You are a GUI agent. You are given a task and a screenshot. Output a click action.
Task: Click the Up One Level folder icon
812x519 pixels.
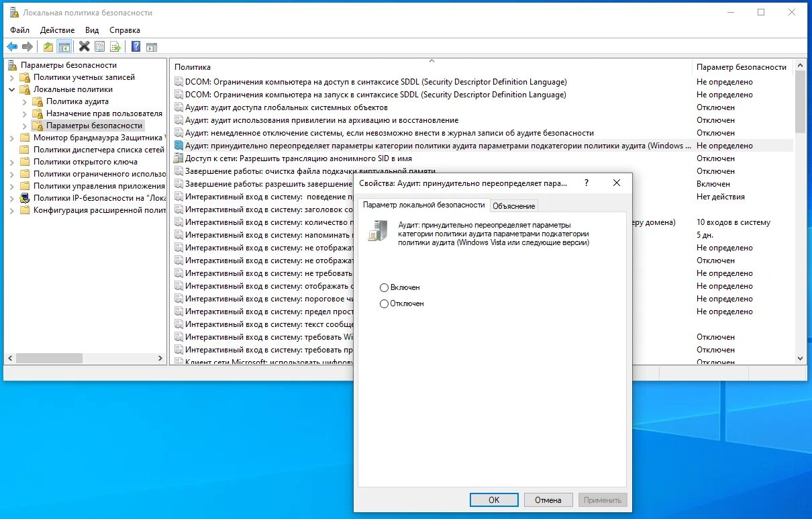pos(48,46)
